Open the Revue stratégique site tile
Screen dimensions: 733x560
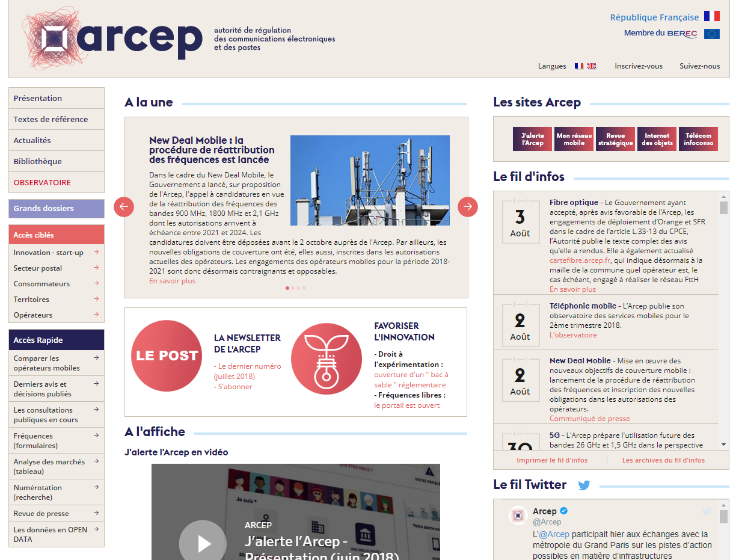[x=615, y=139]
